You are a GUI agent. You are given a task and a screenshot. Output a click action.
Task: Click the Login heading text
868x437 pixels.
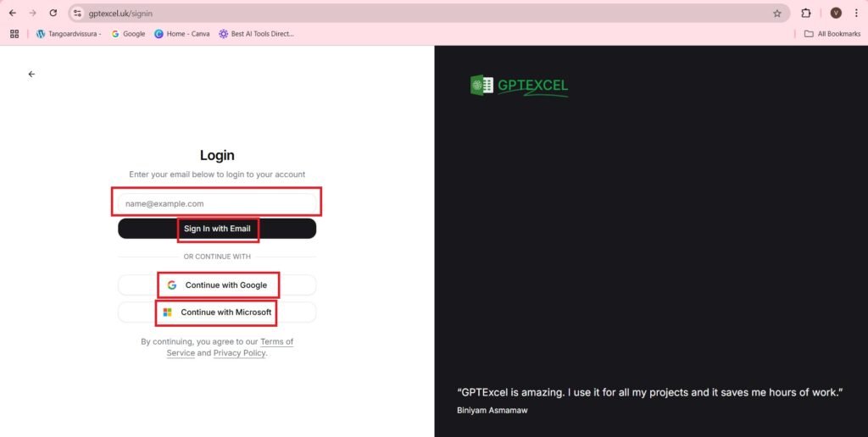tap(217, 156)
